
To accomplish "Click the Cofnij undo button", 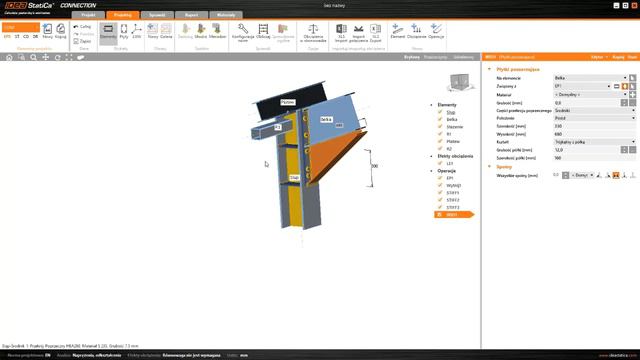I will coord(82,27).
